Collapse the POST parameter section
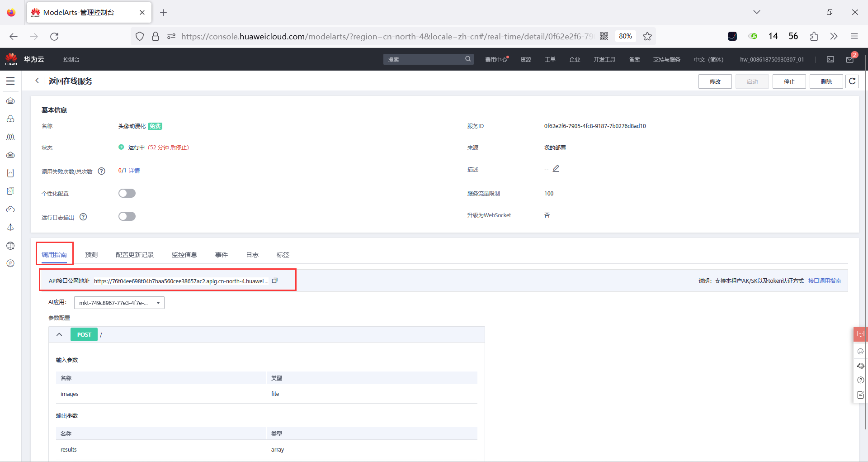This screenshot has height=462, width=868. [x=59, y=334]
